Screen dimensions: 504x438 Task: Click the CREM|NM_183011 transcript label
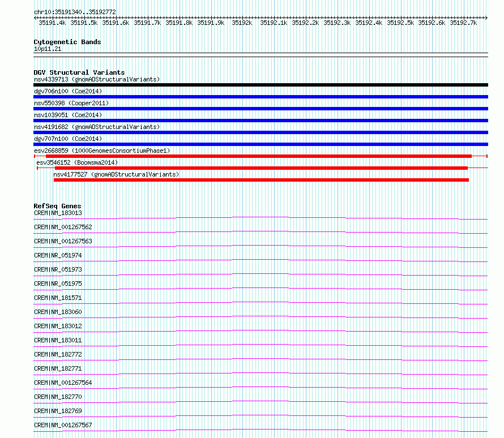[x=58, y=340]
